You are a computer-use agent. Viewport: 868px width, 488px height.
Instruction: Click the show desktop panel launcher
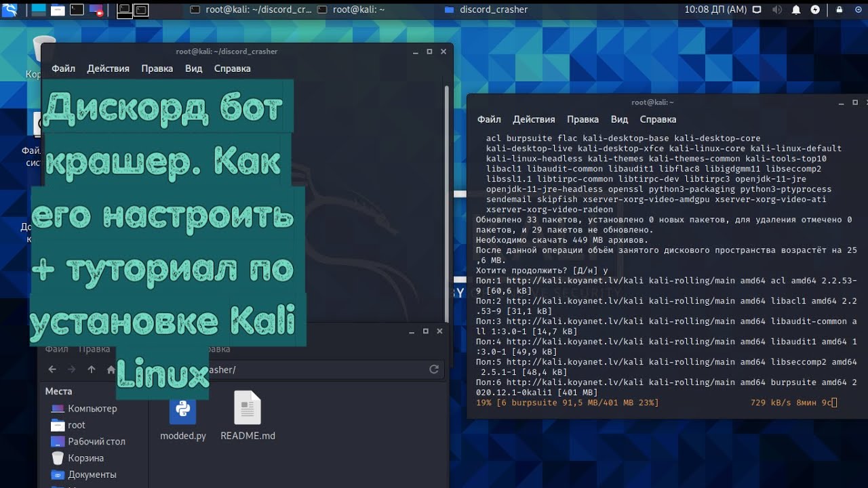pos(39,9)
